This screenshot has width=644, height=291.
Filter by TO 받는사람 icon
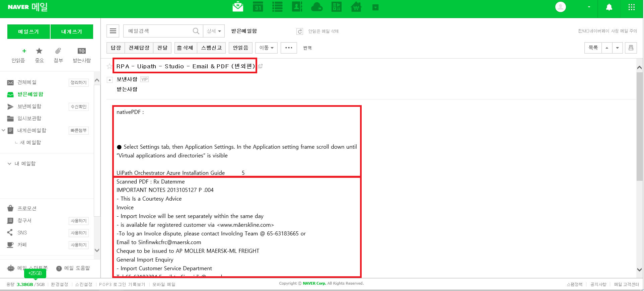82,55
